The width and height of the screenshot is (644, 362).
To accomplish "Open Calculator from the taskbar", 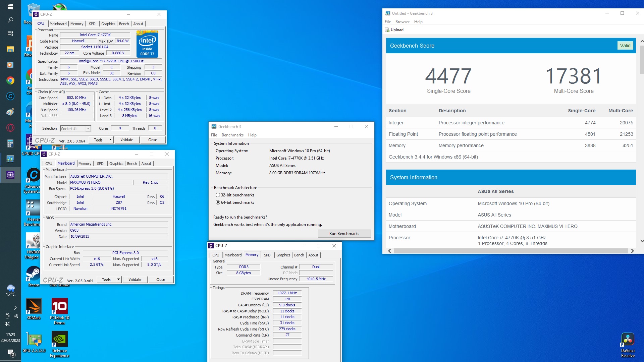I will click(10, 143).
